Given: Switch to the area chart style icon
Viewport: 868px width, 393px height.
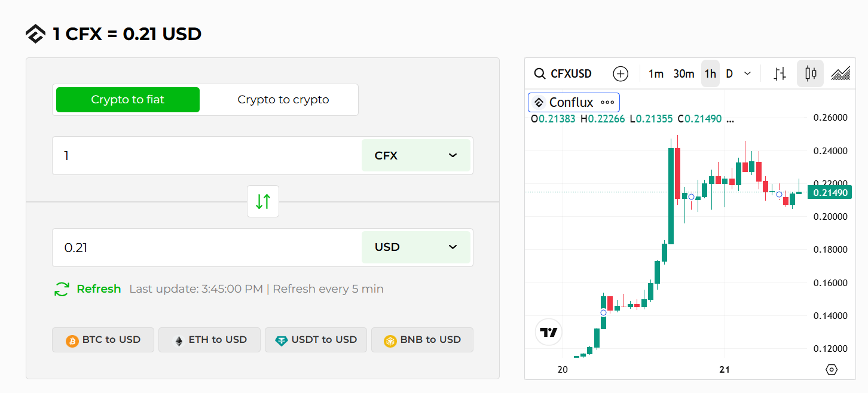Looking at the screenshot, I should click(841, 73).
